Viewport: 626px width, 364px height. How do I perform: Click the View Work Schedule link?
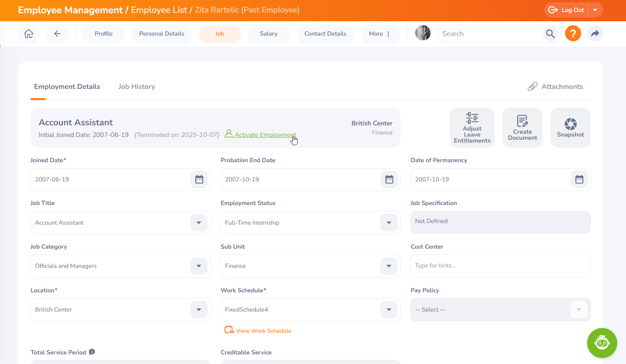263,331
